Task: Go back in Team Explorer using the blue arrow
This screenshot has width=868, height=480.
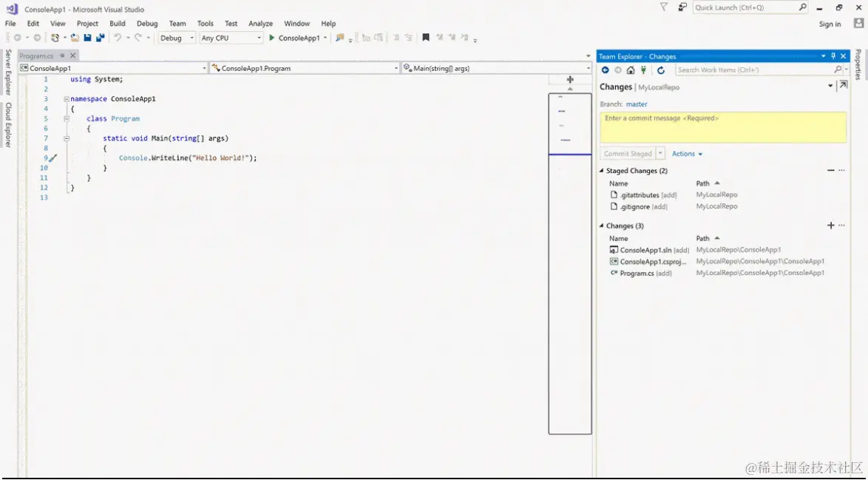Action: (x=605, y=70)
